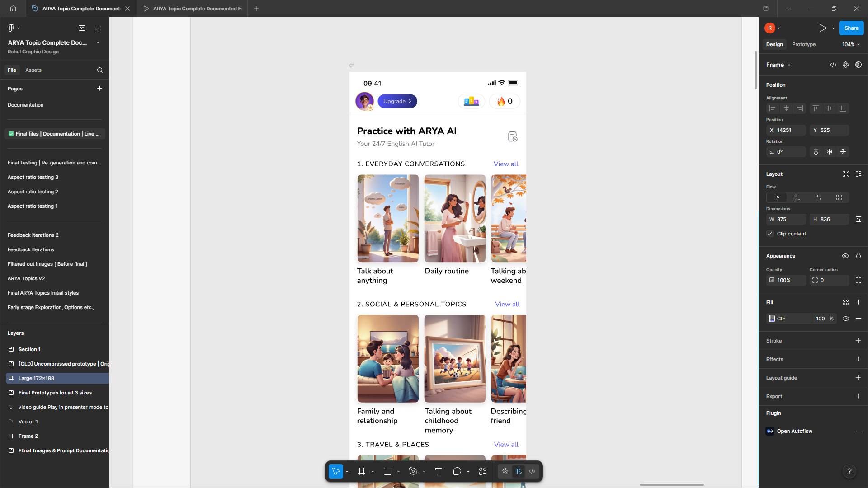Switch to Draw mode in toolbar
Screen dimensions: 868x488
(505, 471)
